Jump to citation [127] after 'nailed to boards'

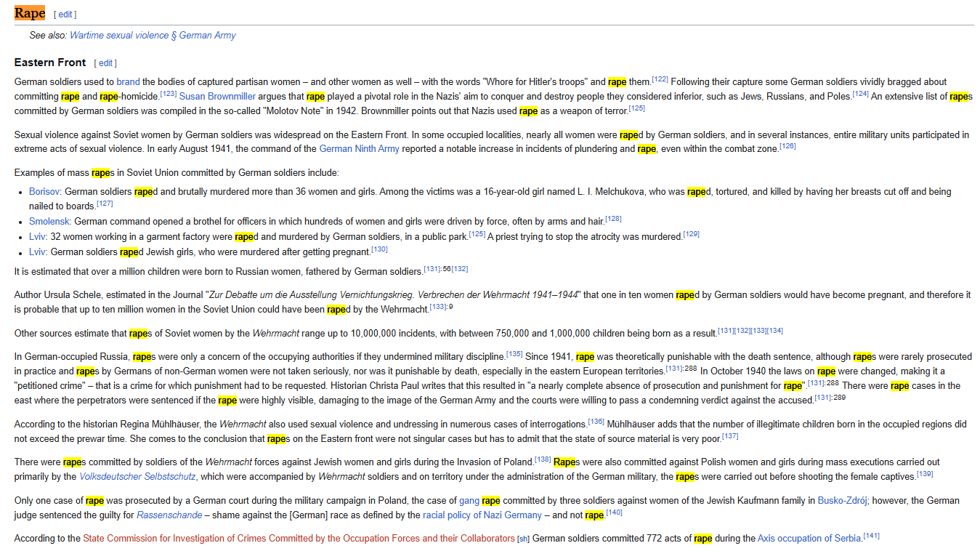tap(105, 204)
